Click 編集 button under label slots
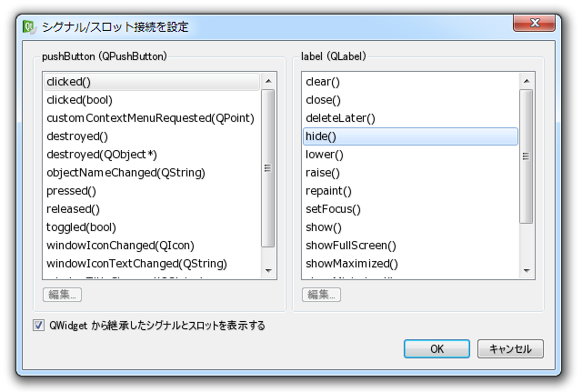582x392 pixels. (x=321, y=295)
